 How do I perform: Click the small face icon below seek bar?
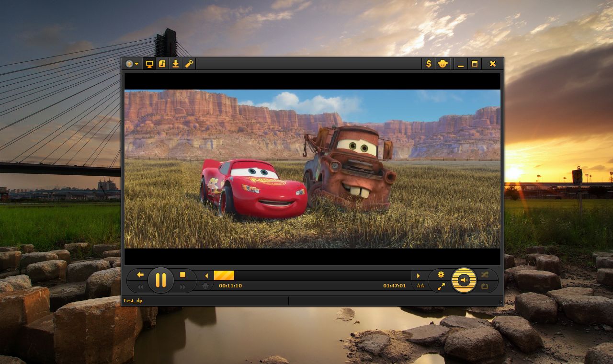point(206,286)
